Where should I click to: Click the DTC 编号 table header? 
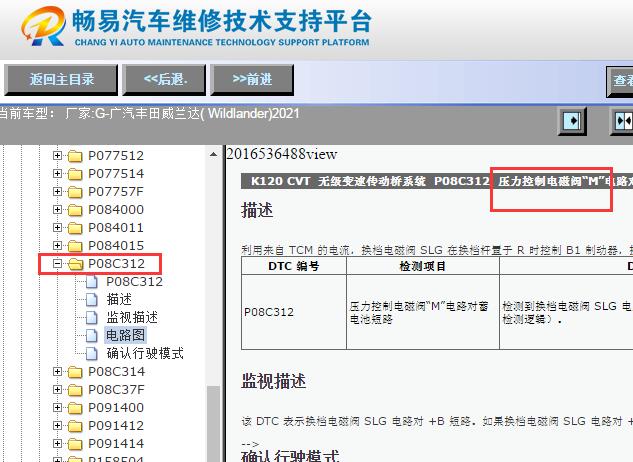click(x=293, y=266)
